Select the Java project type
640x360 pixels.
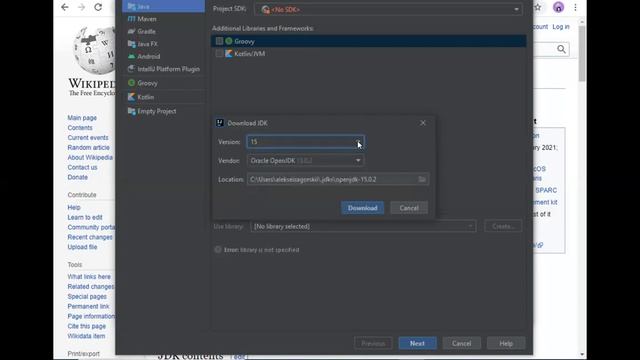click(x=163, y=6)
